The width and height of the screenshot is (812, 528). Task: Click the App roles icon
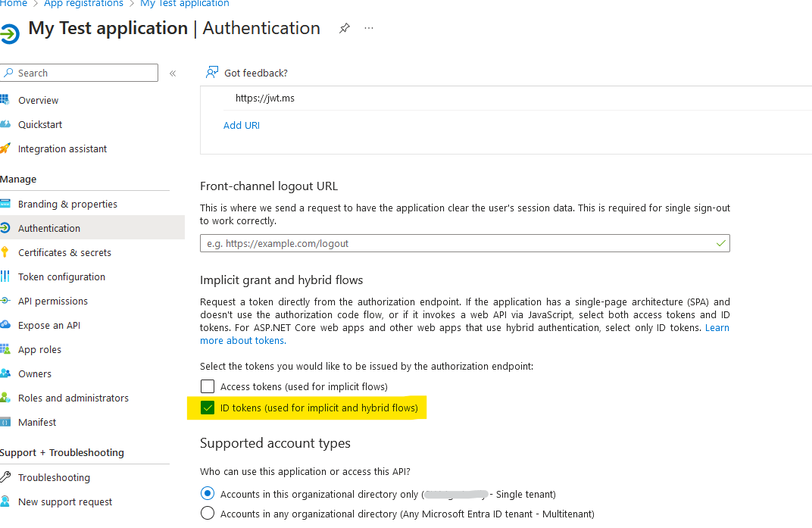point(5,348)
